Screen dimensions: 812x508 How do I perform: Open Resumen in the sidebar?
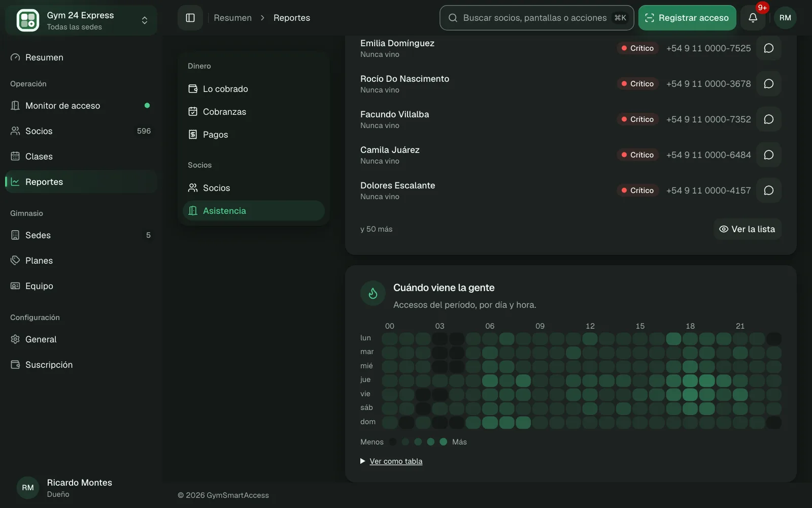pyautogui.click(x=81, y=57)
